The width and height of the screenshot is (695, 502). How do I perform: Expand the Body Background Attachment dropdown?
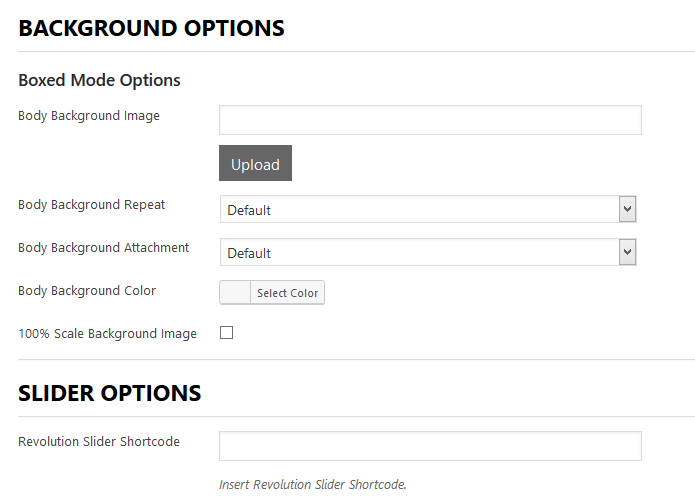420,252
